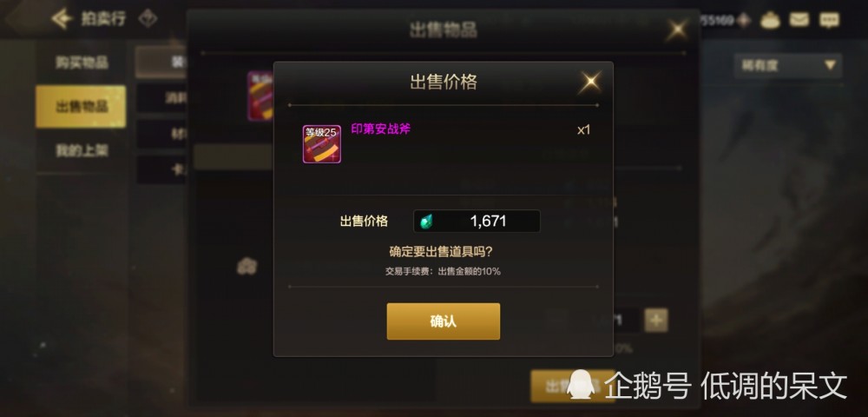This screenshot has width=868, height=417.
Task: Close the 出售价格 dialog
Action: coord(590,83)
